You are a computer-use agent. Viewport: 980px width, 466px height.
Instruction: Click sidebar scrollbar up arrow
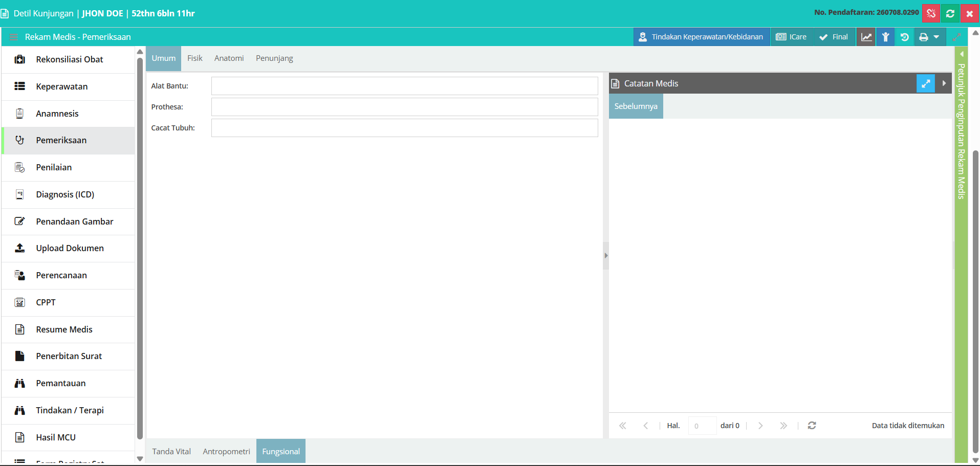click(140, 52)
